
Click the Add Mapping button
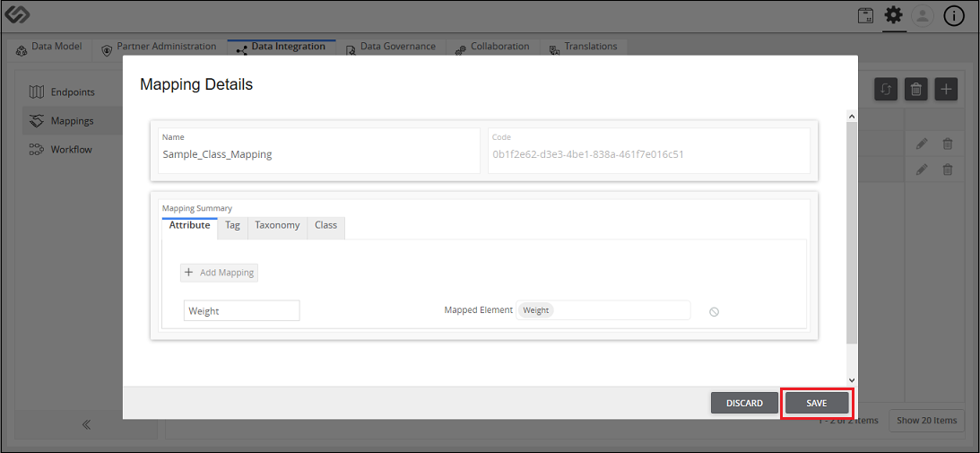220,273
